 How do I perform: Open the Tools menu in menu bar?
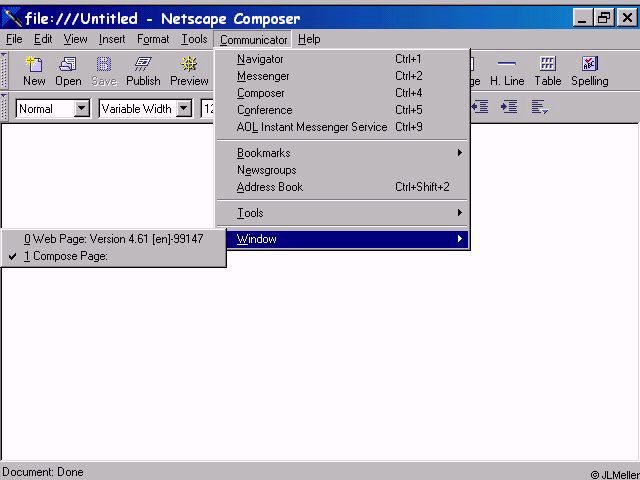pos(194,39)
